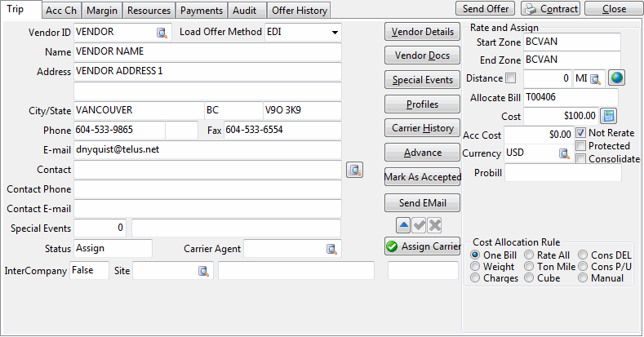Viewport: 644px width, 337px height.
Task: Open the Cost calculator icon
Action: [609, 116]
